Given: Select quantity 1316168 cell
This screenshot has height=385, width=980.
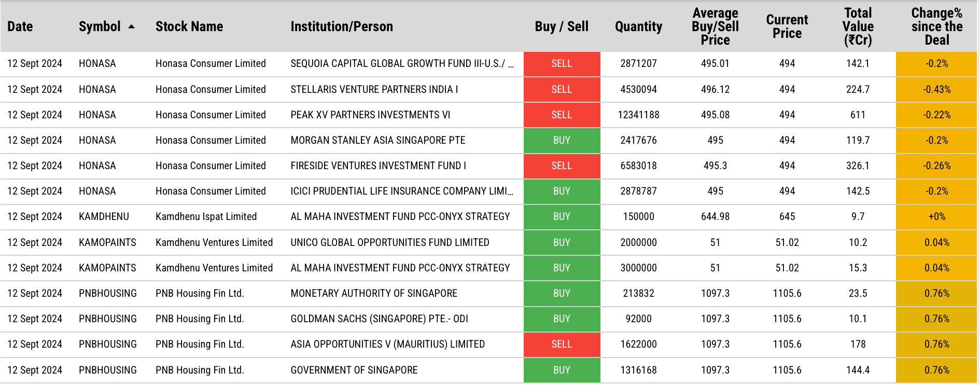Looking at the screenshot, I should [x=638, y=370].
